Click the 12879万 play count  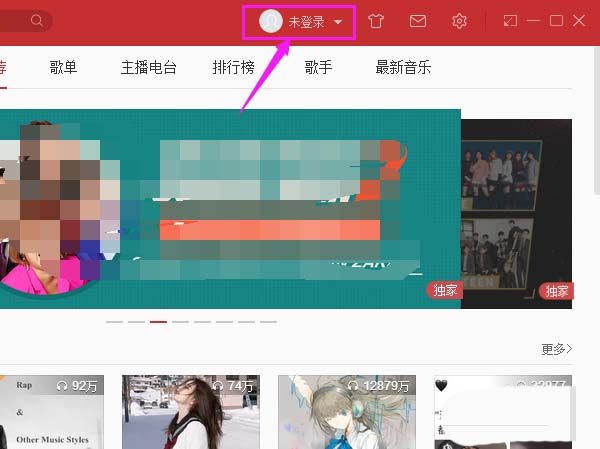[x=378, y=386]
